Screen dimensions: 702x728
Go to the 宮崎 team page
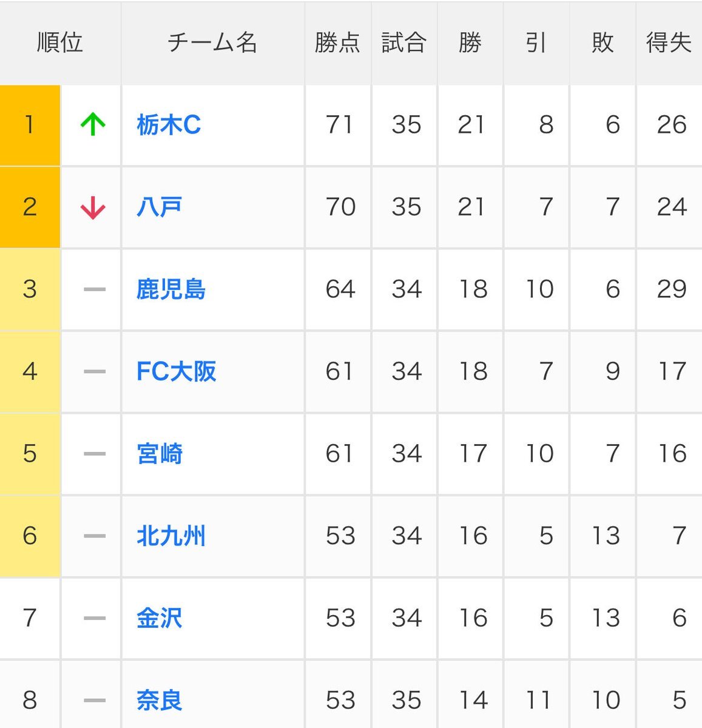(x=160, y=454)
